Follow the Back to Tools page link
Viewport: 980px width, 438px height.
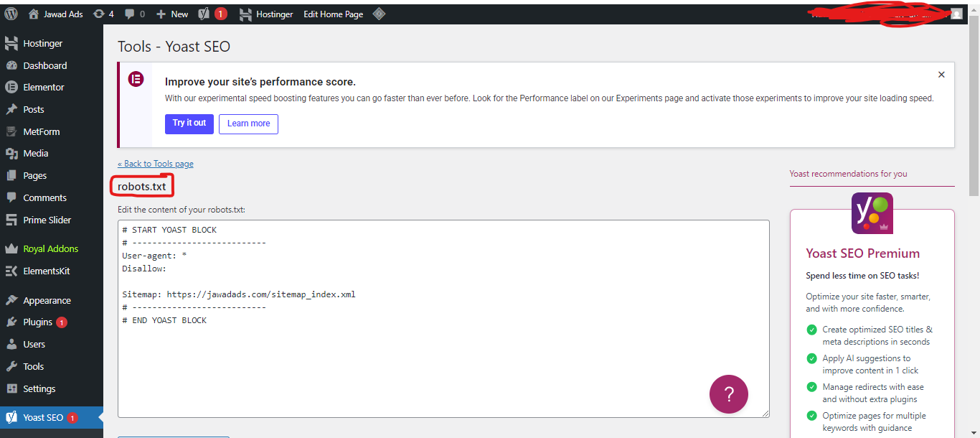pyautogui.click(x=155, y=164)
